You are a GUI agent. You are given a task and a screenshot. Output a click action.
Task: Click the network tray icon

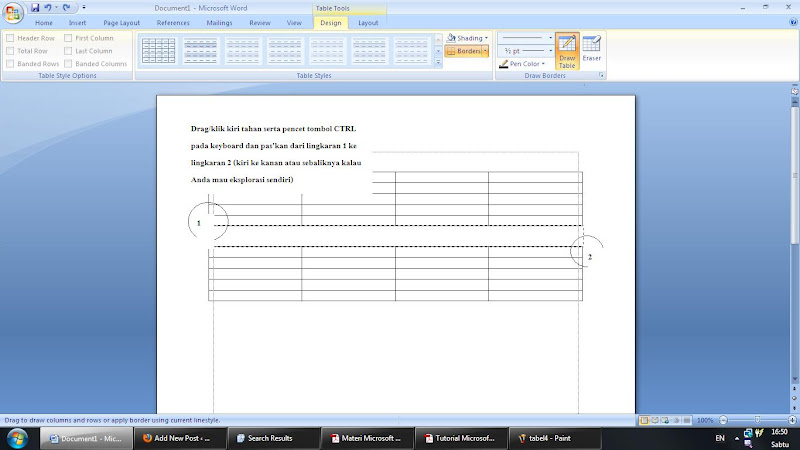[x=748, y=433]
